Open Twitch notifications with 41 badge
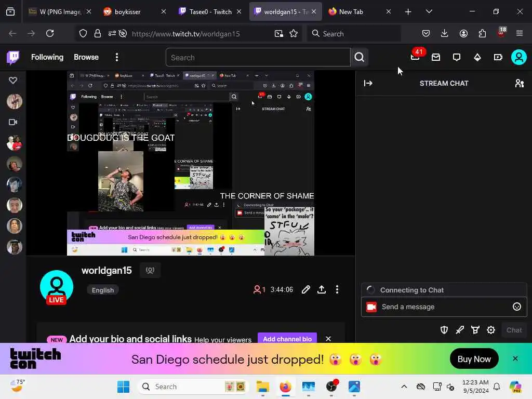The height and width of the screenshot is (399, 532). coord(416,57)
